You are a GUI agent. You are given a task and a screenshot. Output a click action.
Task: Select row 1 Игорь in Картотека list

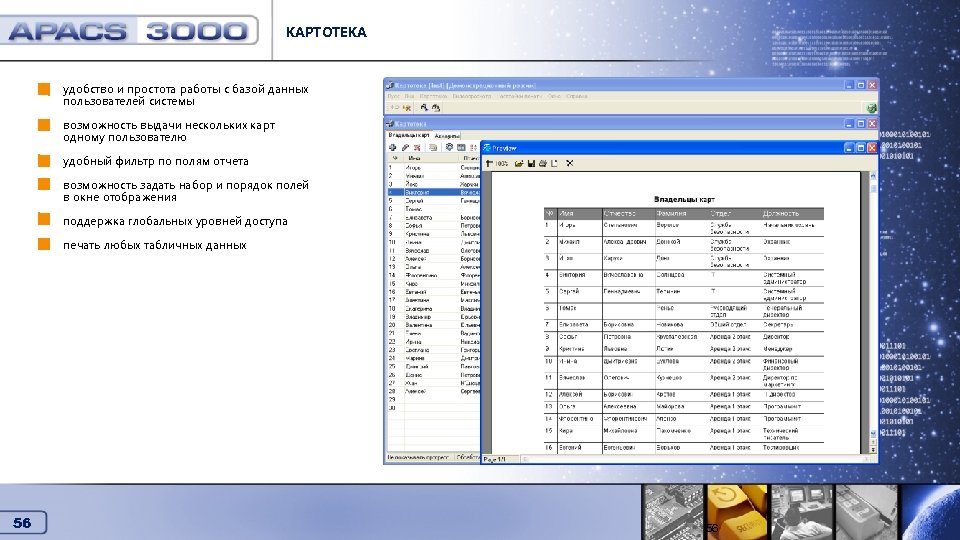click(434, 167)
